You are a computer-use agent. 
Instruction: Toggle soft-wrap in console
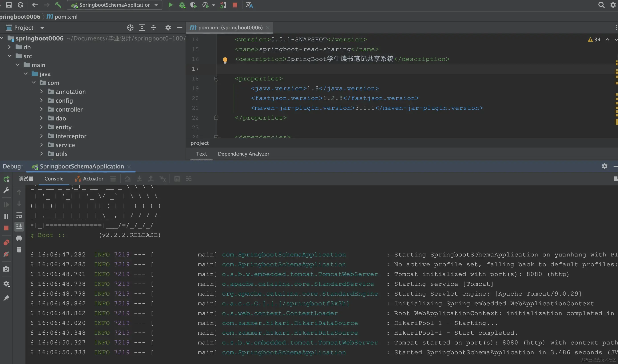point(19,215)
